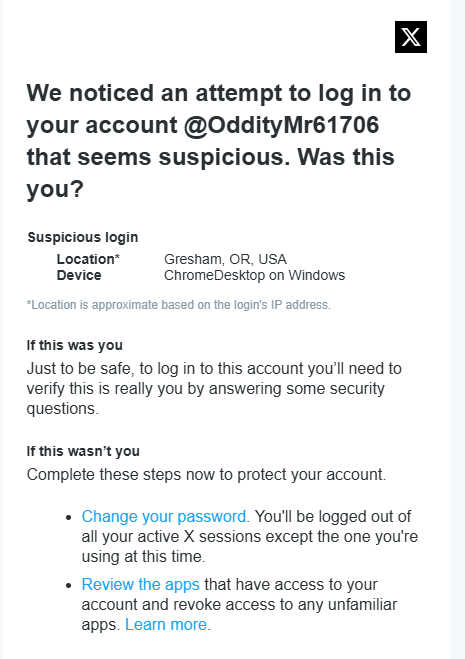Click the main heading about suspicious login attempt

coord(219,141)
